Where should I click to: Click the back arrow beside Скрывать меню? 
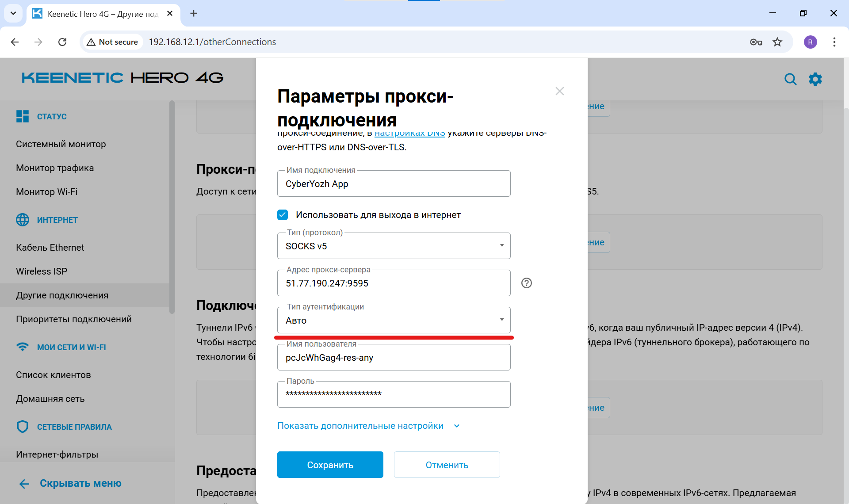tap(24, 483)
